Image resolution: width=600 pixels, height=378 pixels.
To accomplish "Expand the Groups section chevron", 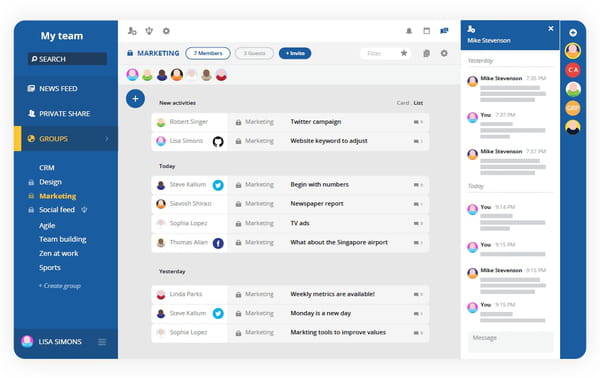I will [107, 138].
